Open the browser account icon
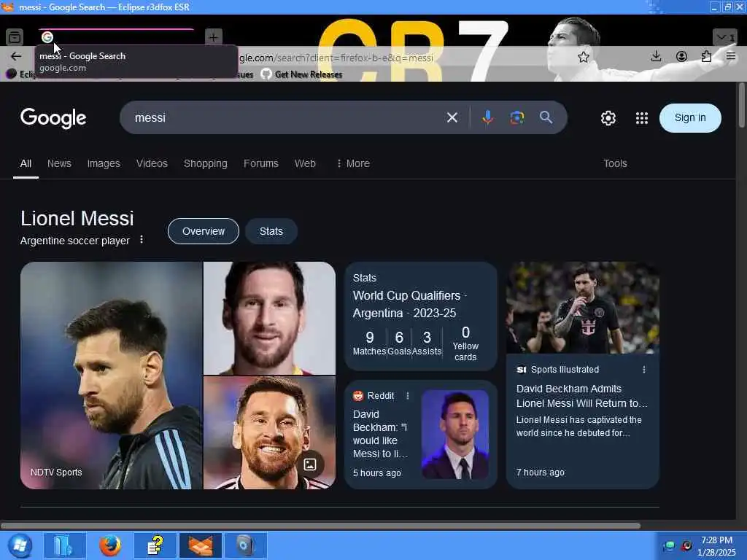The image size is (747, 560). pyautogui.click(x=681, y=57)
